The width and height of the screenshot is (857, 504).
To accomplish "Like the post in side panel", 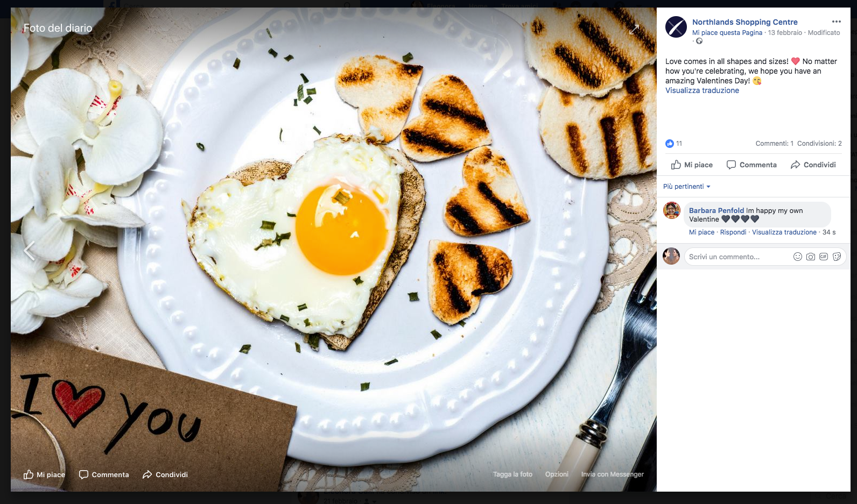I will [692, 165].
